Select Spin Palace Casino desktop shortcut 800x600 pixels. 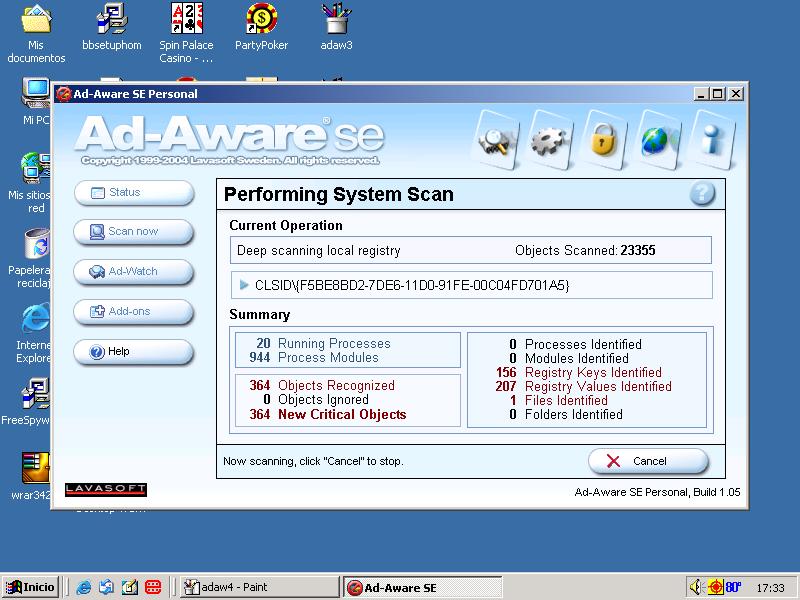(186, 34)
